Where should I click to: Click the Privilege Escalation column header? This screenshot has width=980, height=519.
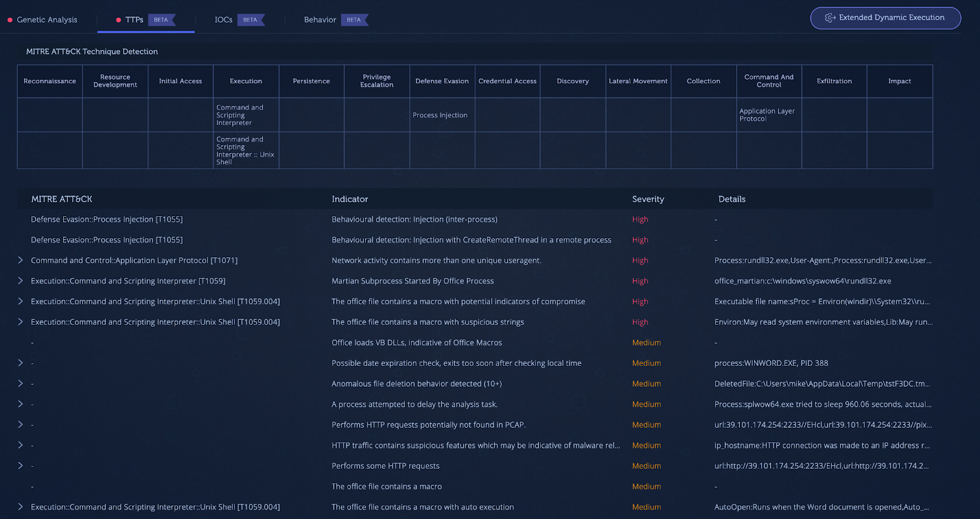tap(377, 81)
